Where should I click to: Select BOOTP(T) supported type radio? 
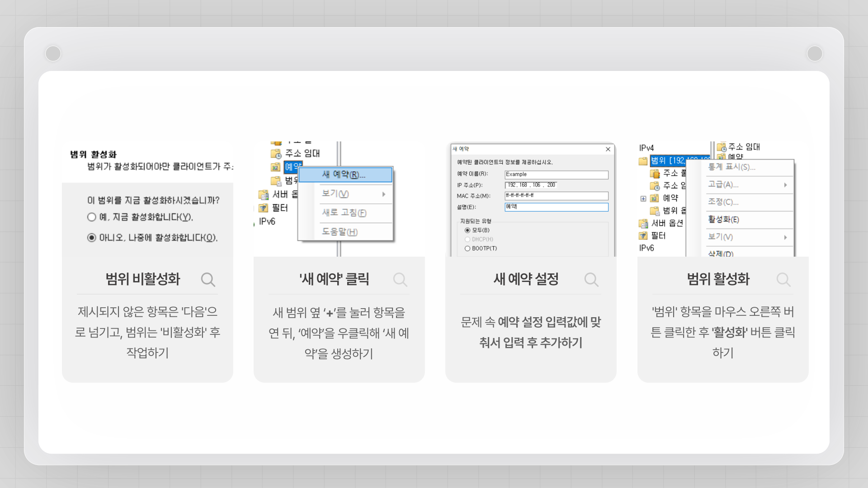tap(467, 249)
